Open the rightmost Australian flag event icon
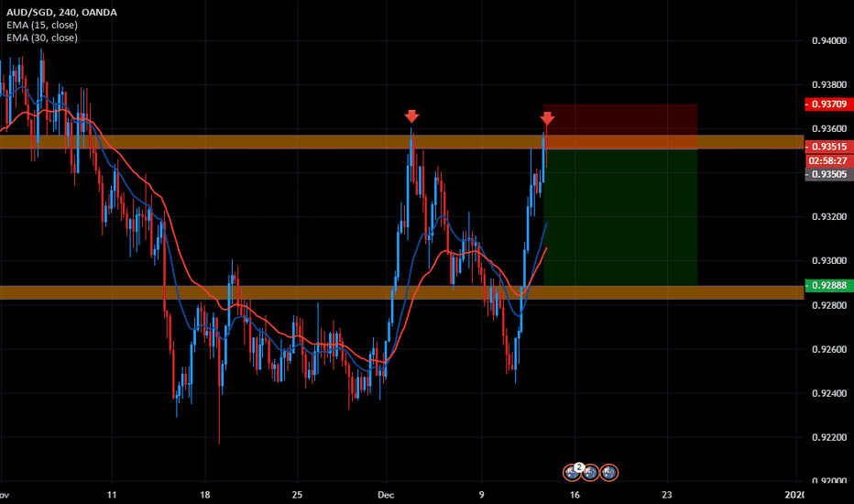Image resolution: width=854 pixels, height=504 pixels. [x=609, y=473]
